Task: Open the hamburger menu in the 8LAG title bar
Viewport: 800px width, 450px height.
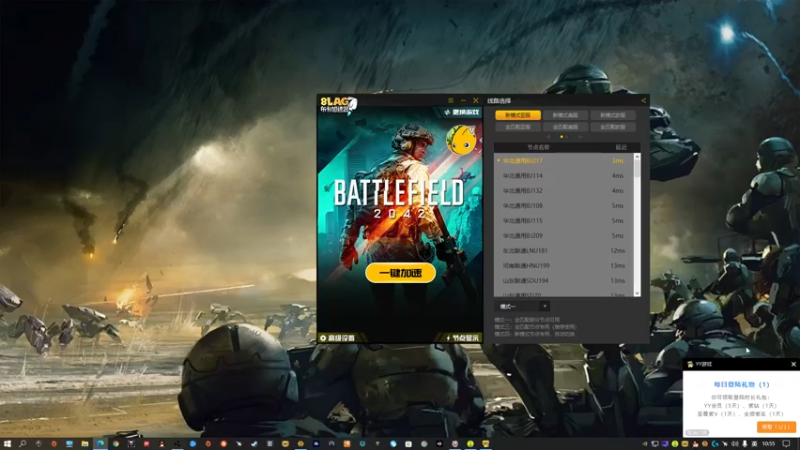Action: (x=451, y=101)
